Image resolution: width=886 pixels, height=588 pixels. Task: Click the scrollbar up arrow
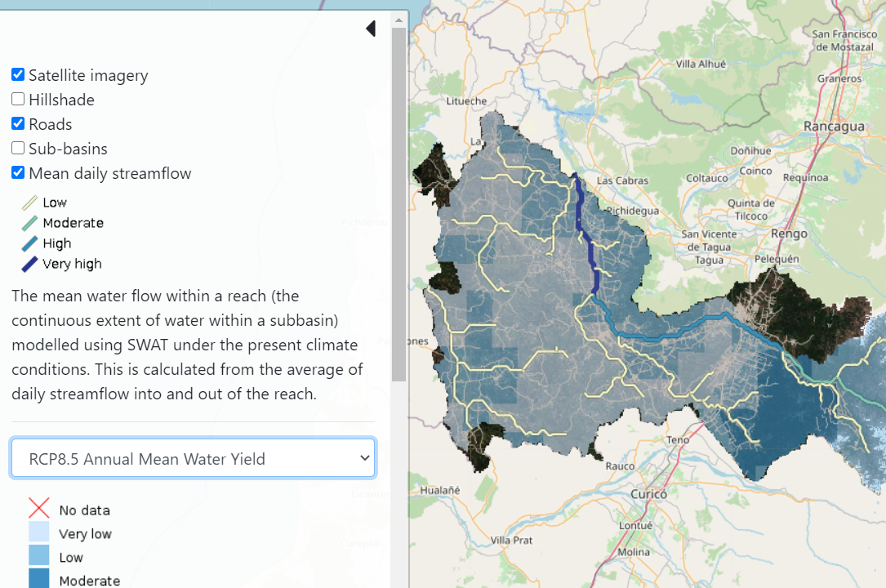click(398, 20)
